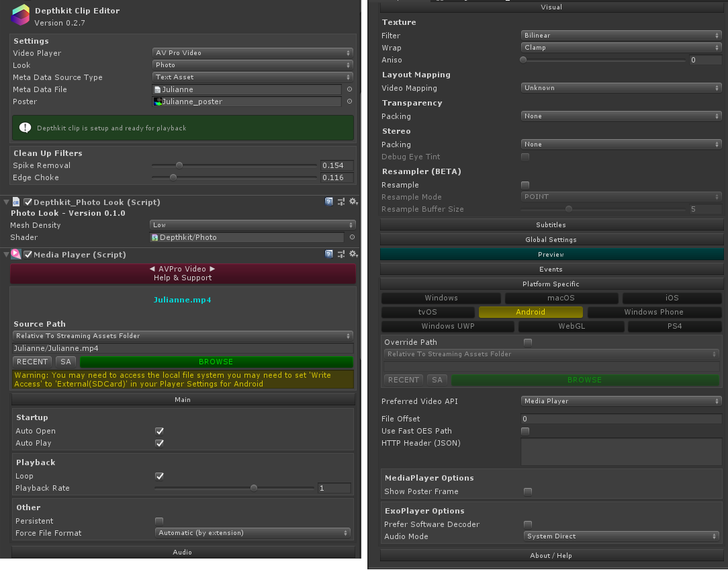Viewport: 728px width, 570px height.
Task: Click the Depthkit logo icon
Action: [21, 15]
